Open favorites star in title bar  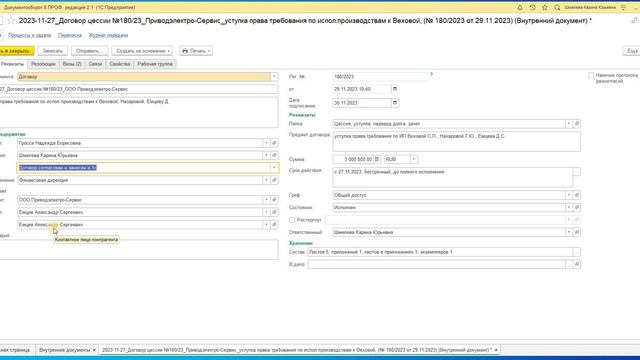544,7
